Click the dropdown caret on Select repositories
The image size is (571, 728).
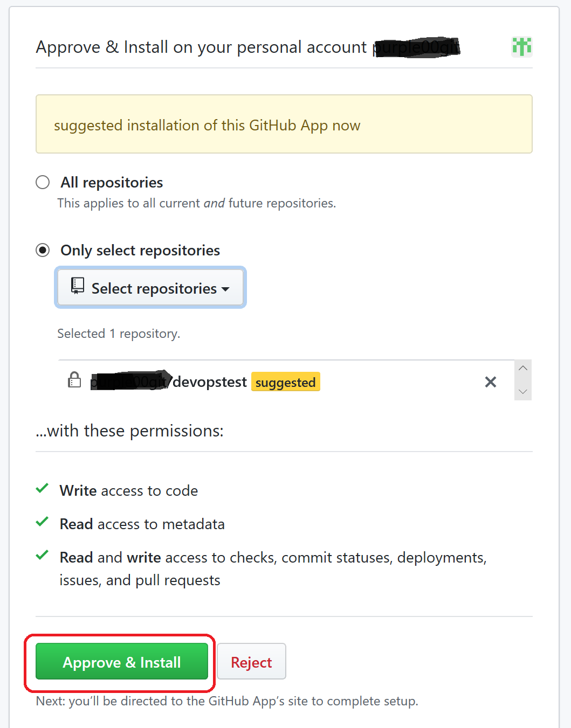tap(226, 289)
